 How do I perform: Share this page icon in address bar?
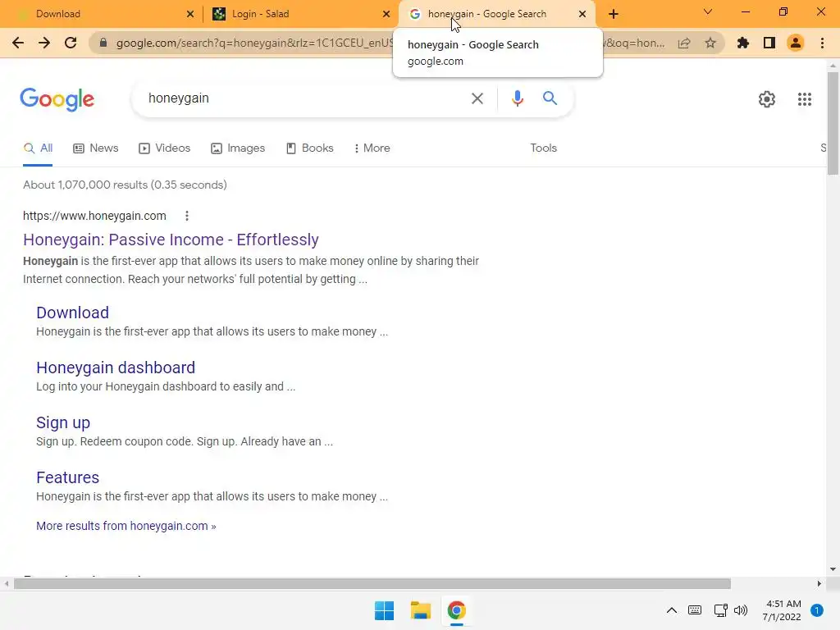tap(684, 43)
